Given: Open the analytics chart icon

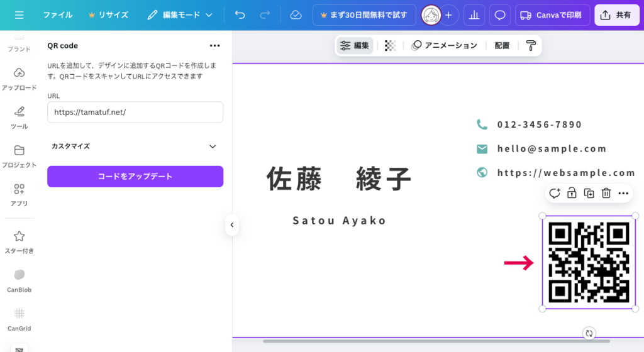Looking at the screenshot, I should point(474,15).
